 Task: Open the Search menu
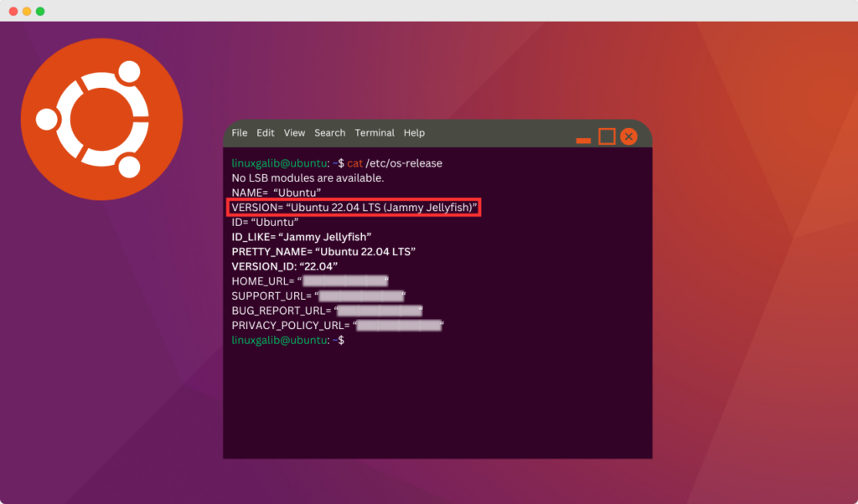(x=329, y=132)
